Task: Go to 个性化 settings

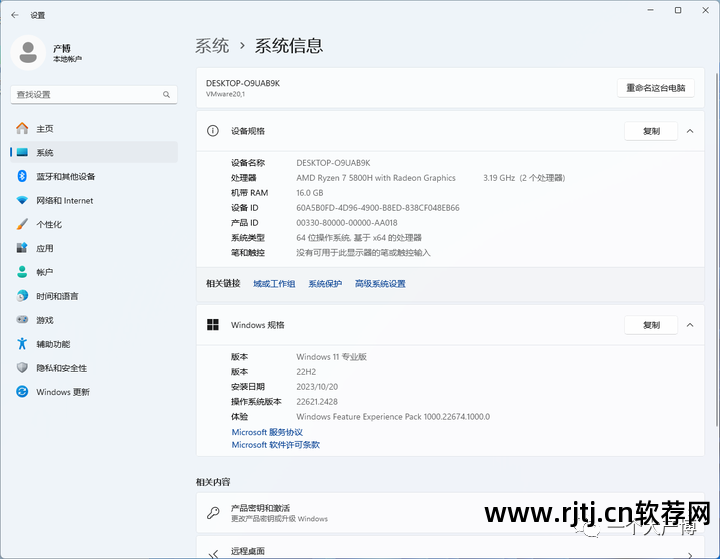Action: tap(94, 224)
